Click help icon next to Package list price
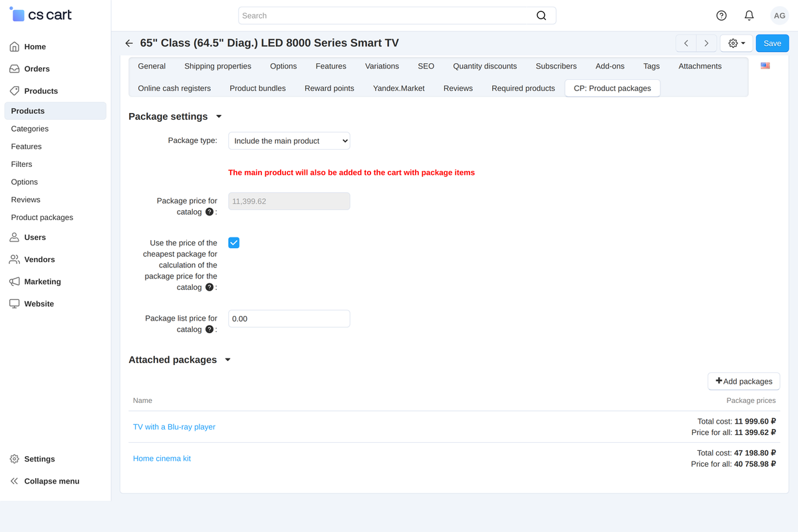 pos(209,329)
